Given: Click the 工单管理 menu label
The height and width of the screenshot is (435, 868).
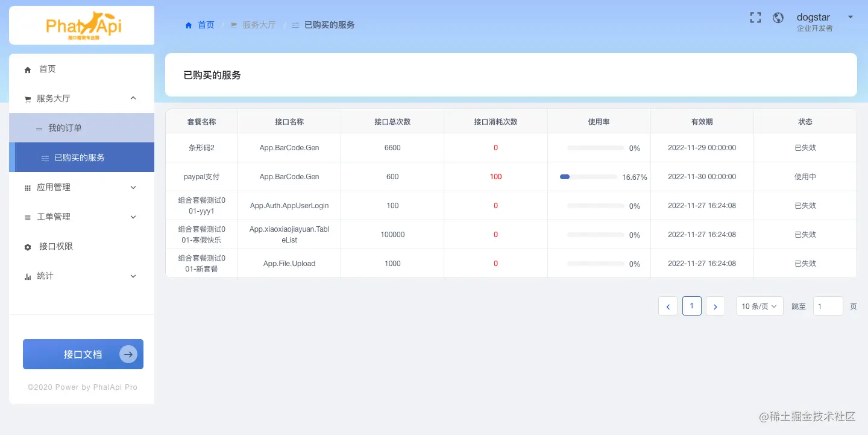Looking at the screenshot, I should tap(54, 217).
